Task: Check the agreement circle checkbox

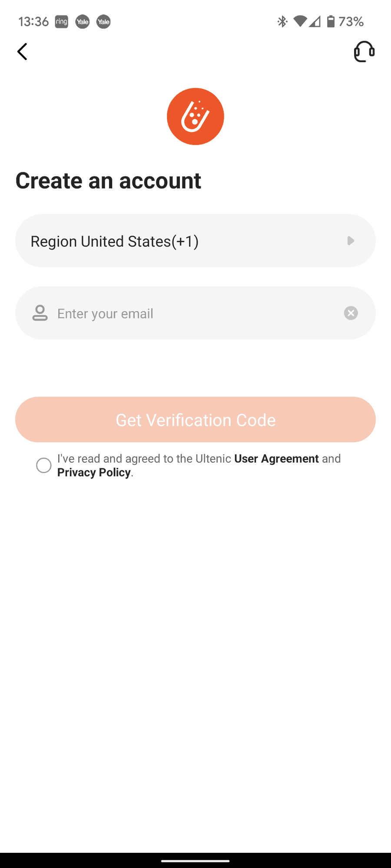Action: click(44, 465)
